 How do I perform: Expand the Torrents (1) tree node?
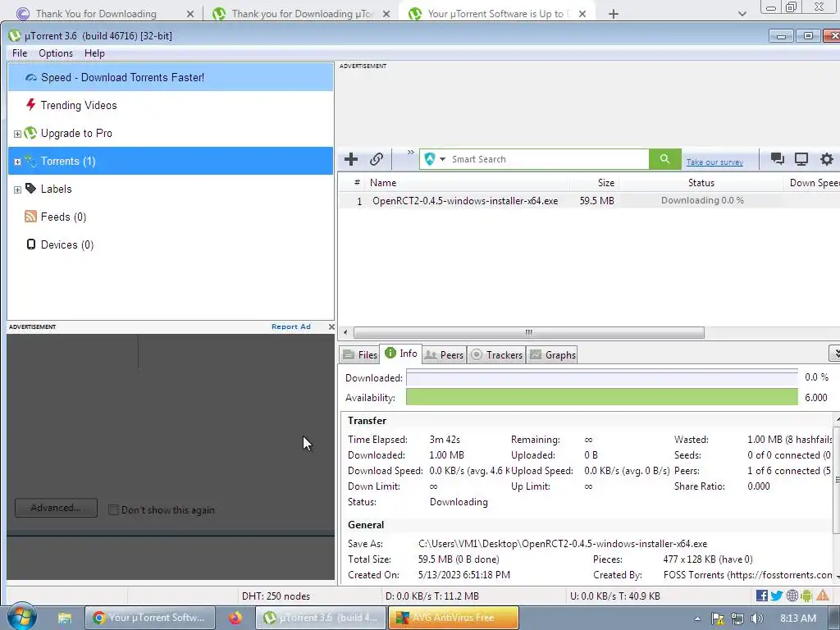pyautogui.click(x=17, y=162)
